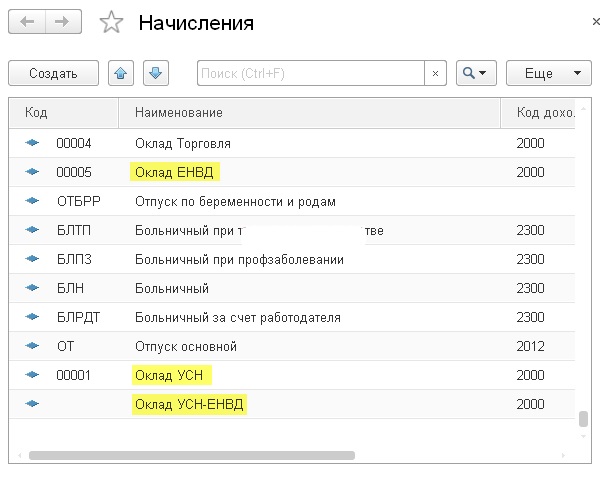616x483 pixels.
Task: Focus the Поиск (Ctrl+F) search field
Action: [311, 73]
